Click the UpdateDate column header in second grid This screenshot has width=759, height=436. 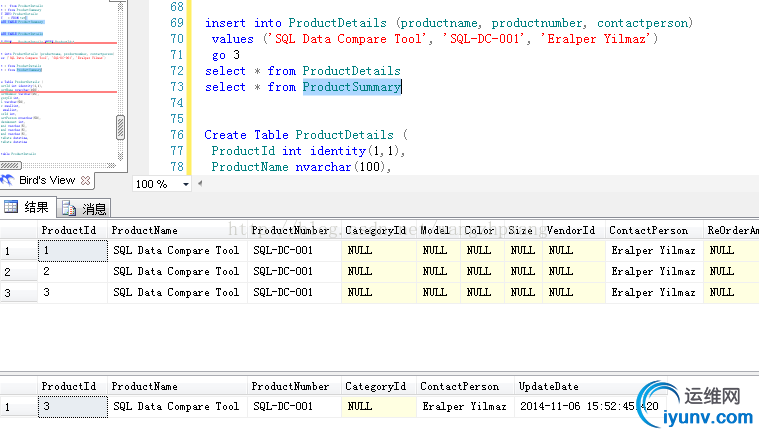pyautogui.click(x=591, y=386)
